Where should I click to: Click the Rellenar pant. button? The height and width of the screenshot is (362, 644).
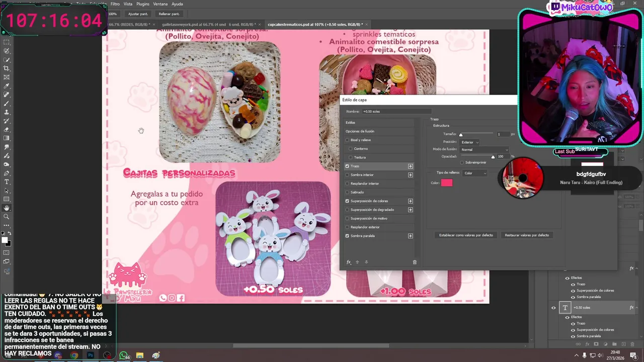tap(169, 14)
